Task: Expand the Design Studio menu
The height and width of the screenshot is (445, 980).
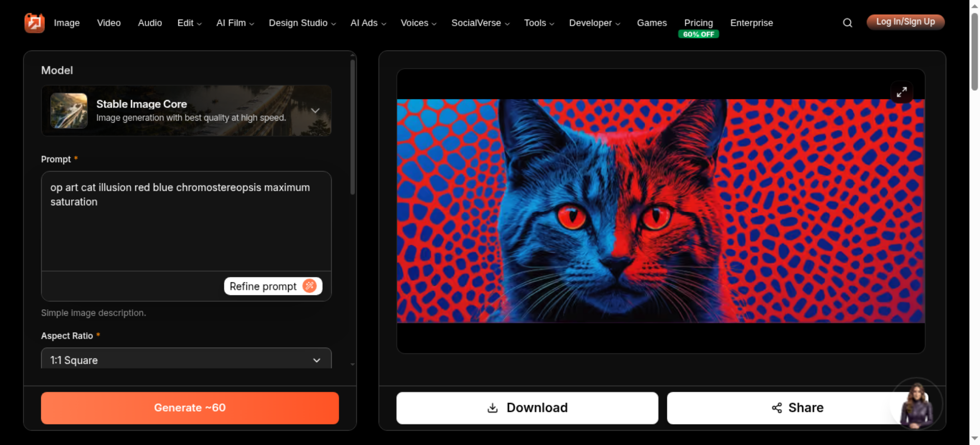Action: coord(302,23)
